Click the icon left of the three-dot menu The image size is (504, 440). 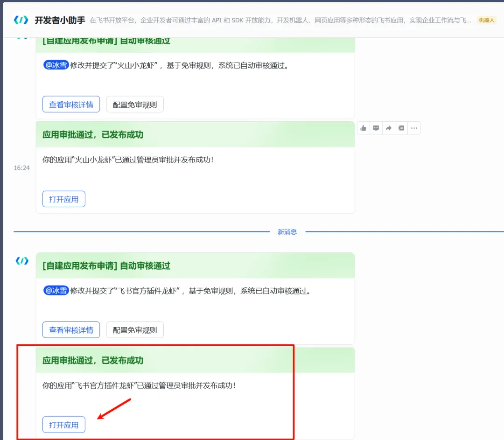(x=401, y=128)
